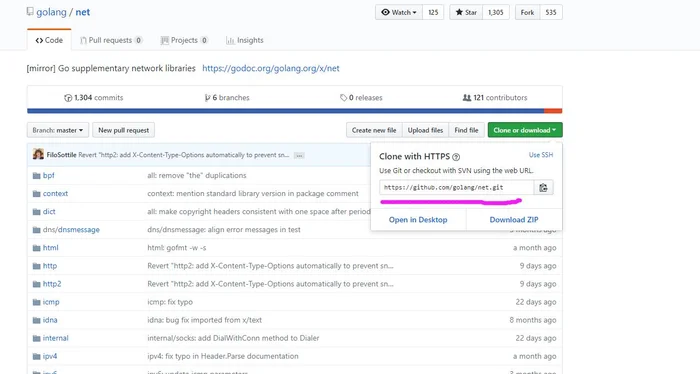The image size is (700, 374).
Task: Expand the commit message ellipsis button
Action: (299, 155)
